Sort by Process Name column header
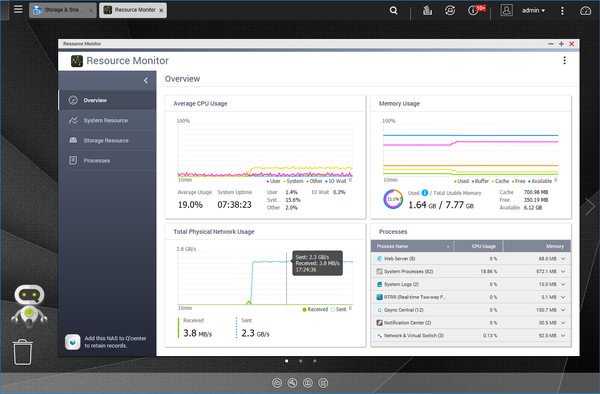Image resolution: width=600 pixels, height=394 pixels. (x=412, y=246)
